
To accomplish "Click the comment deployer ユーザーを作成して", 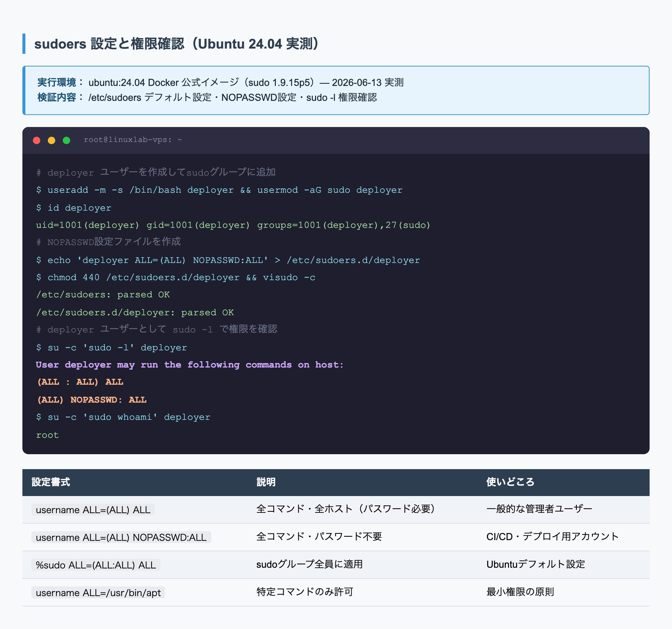I will click(x=156, y=172).
